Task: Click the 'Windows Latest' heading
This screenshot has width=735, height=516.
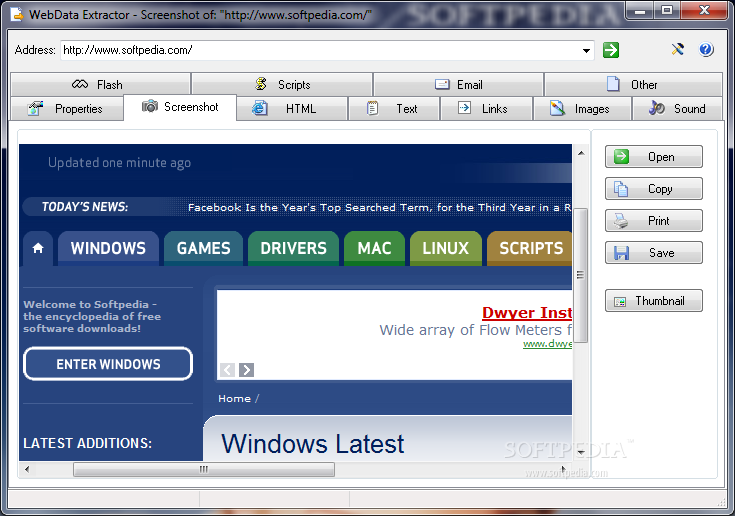Action: [313, 443]
